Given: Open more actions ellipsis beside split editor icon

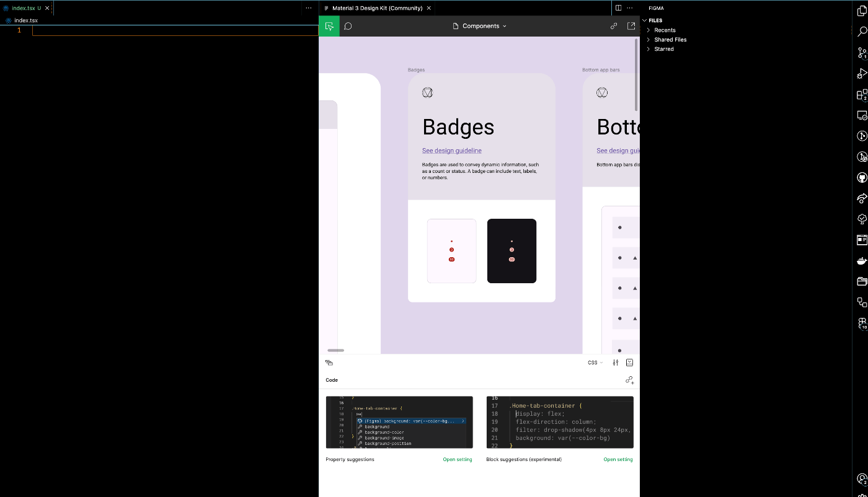Looking at the screenshot, I should coord(630,8).
